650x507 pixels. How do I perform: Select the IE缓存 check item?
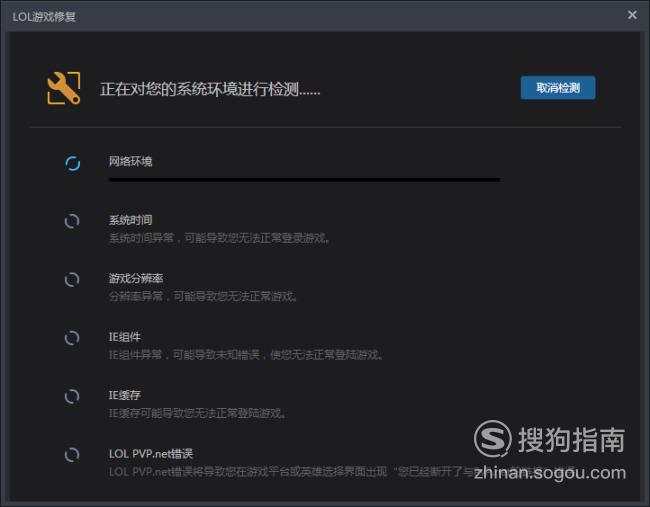click(x=124, y=395)
